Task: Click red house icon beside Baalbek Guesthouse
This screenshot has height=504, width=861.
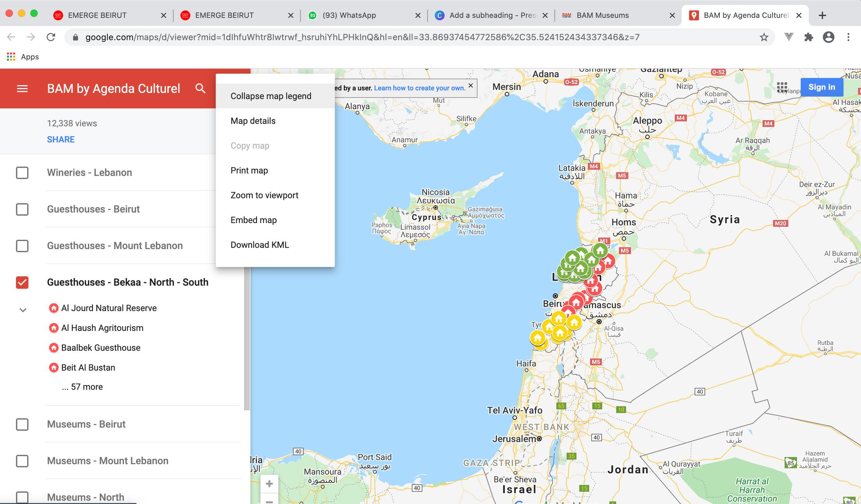Action: point(53,348)
